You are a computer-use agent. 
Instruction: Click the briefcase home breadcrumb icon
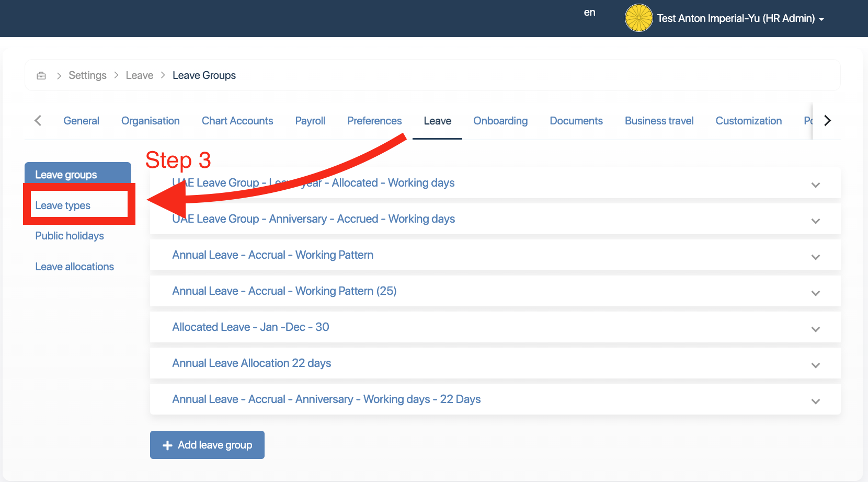click(41, 76)
